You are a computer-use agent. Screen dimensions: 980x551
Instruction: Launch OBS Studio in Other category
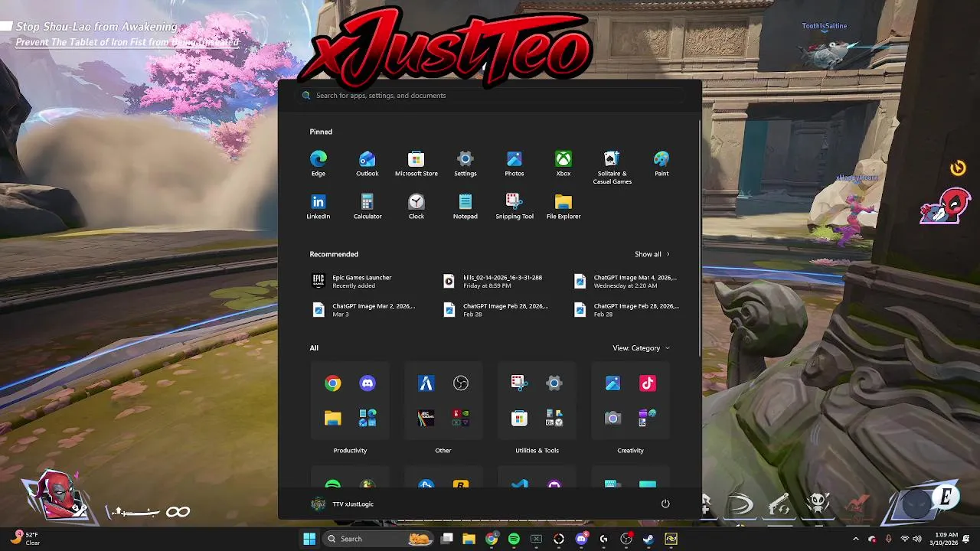click(x=461, y=383)
